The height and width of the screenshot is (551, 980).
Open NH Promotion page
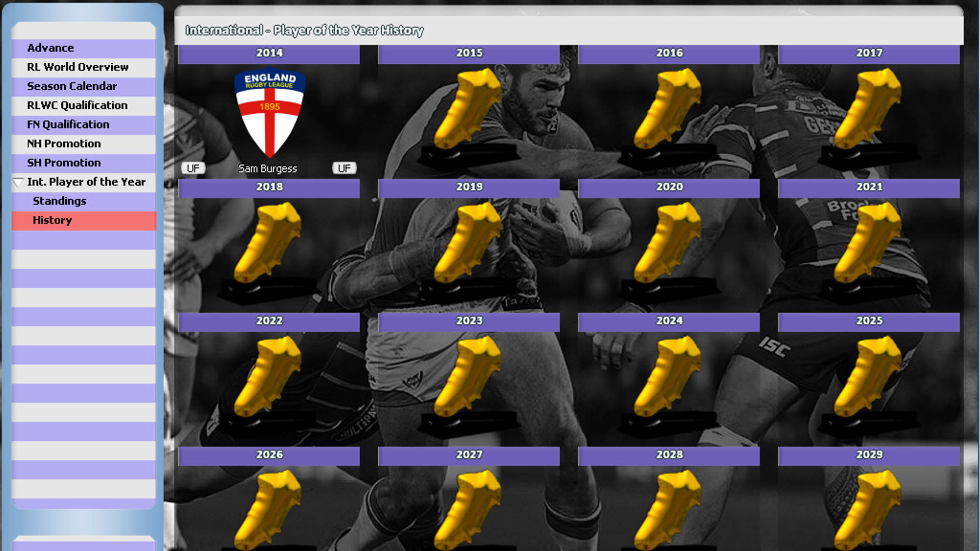[84, 144]
